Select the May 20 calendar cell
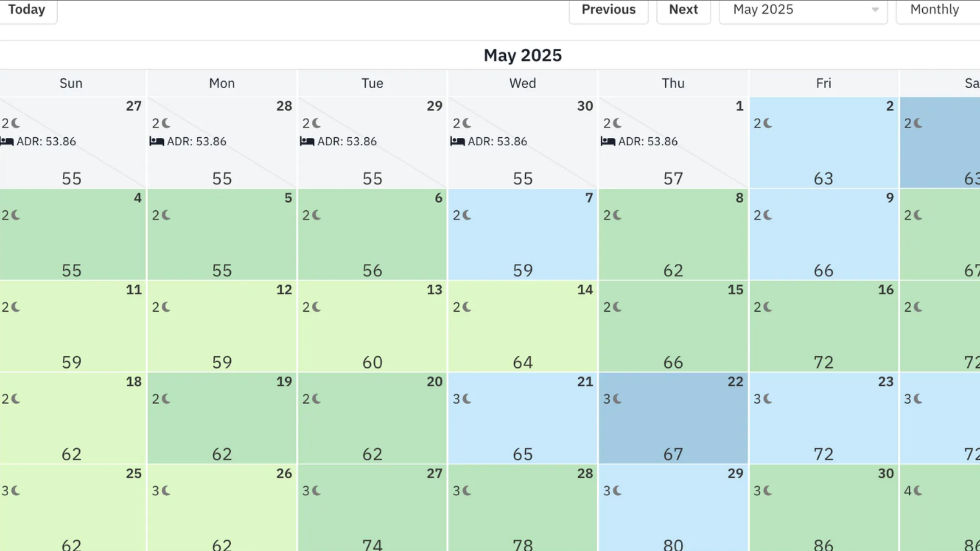Image resolution: width=980 pixels, height=551 pixels. click(373, 418)
